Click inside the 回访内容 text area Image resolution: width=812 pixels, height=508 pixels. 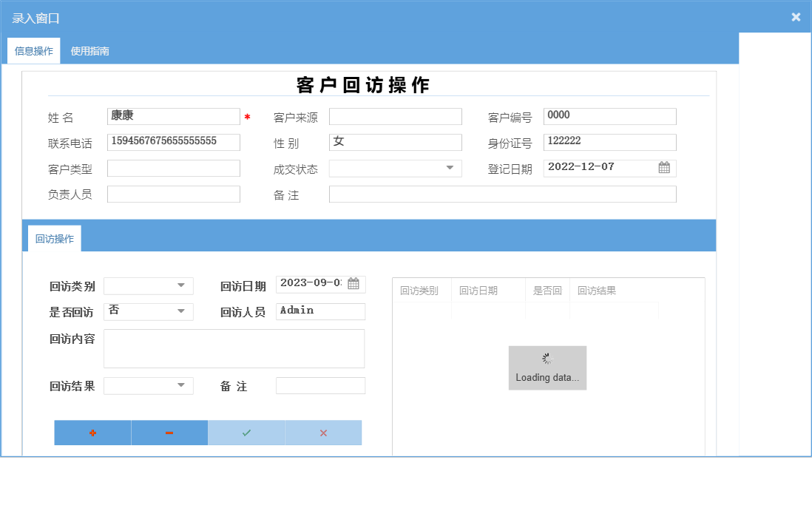coord(234,348)
